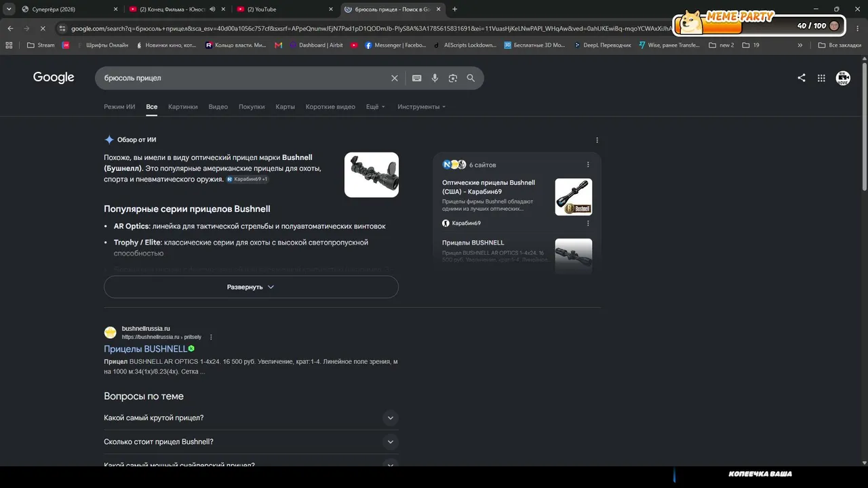Open the Прицелы BUSHNELL search result
The width and height of the screenshot is (868, 488).
[145, 349]
